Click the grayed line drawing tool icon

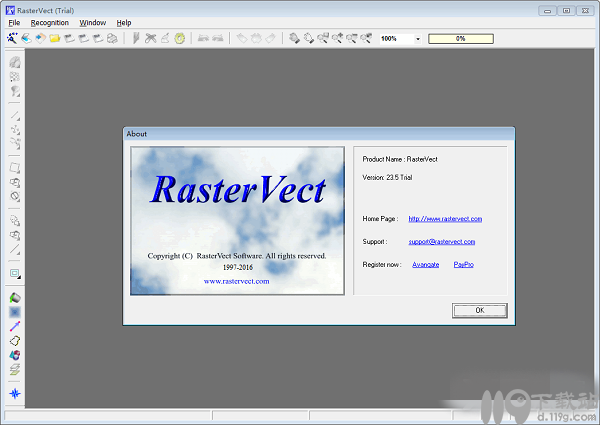tap(15, 115)
